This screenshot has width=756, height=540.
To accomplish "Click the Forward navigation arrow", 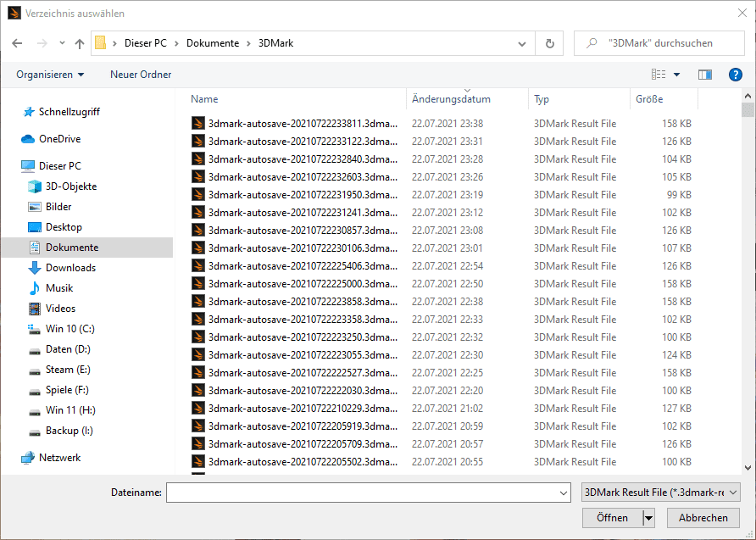I will [42, 43].
